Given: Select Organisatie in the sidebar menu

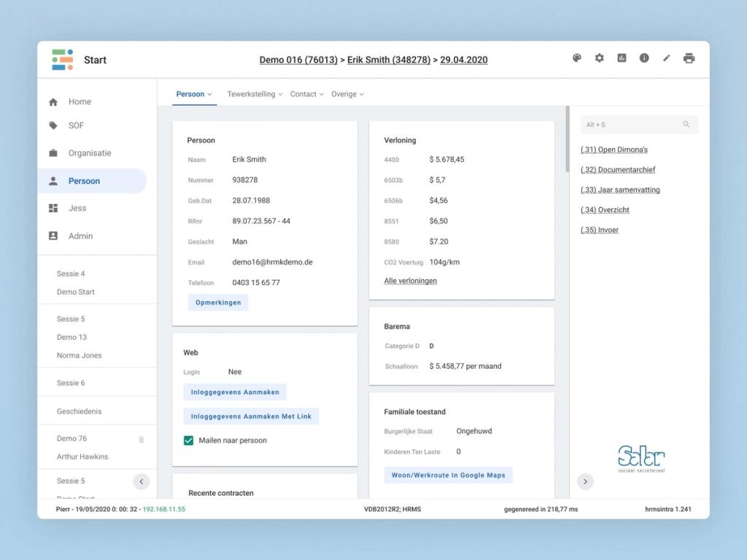Looking at the screenshot, I should point(90,153).
